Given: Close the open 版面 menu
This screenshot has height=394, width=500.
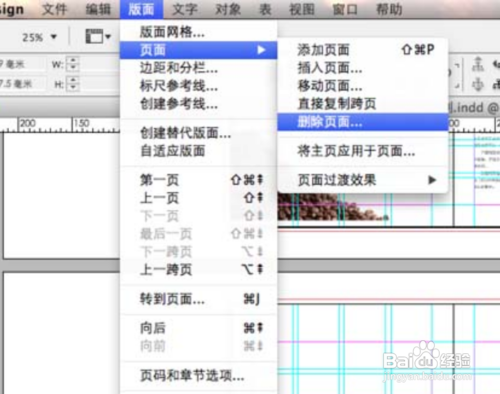Looking at the screenshot, I should point(141,9).
